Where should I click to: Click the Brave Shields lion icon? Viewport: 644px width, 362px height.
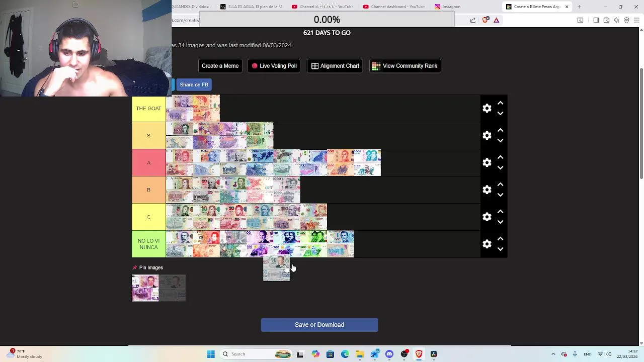[x=485, y=20]
